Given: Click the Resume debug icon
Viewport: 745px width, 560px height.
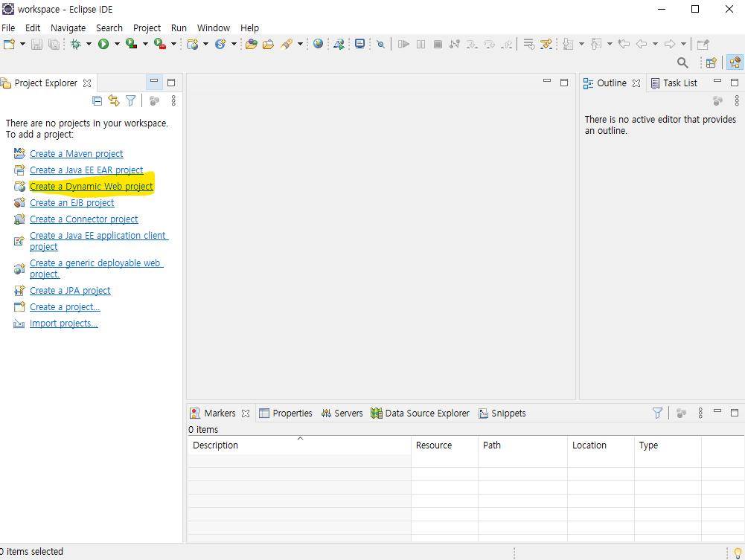Looking at the screenshot, I should pos(403,44).
